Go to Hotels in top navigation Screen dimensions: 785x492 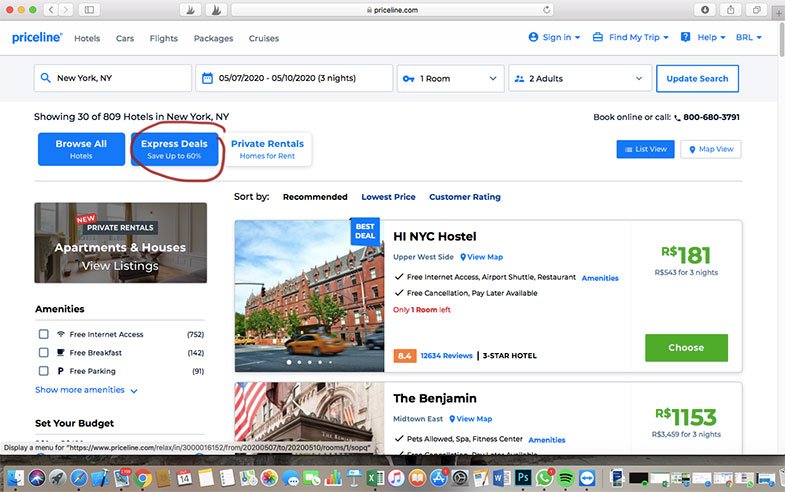87,38
